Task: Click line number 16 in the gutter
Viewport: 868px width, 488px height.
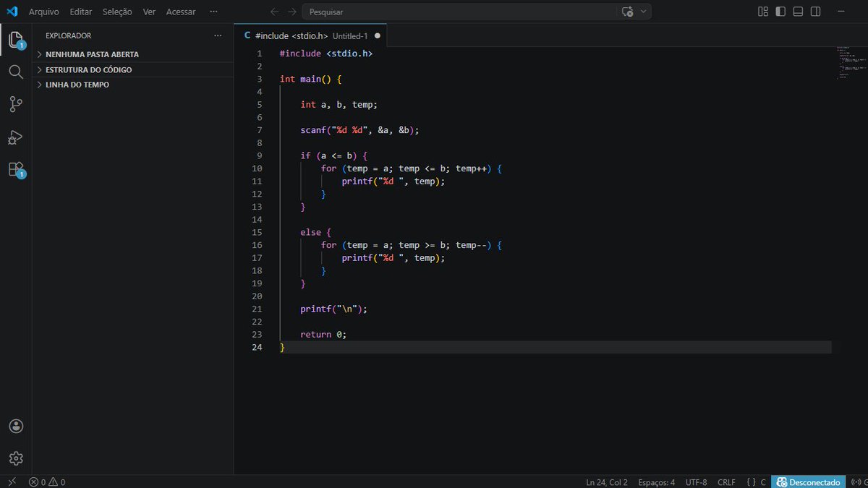Action: [257, 245]
